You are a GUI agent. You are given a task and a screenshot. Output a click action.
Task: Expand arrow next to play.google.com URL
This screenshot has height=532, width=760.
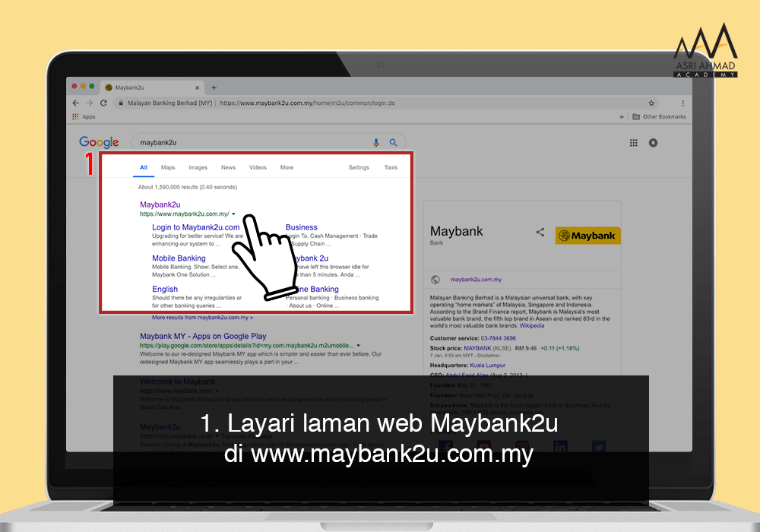point(359,346)
